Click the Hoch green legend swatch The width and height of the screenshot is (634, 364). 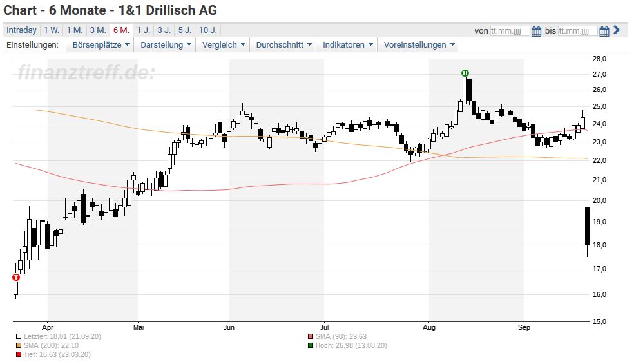311,346
